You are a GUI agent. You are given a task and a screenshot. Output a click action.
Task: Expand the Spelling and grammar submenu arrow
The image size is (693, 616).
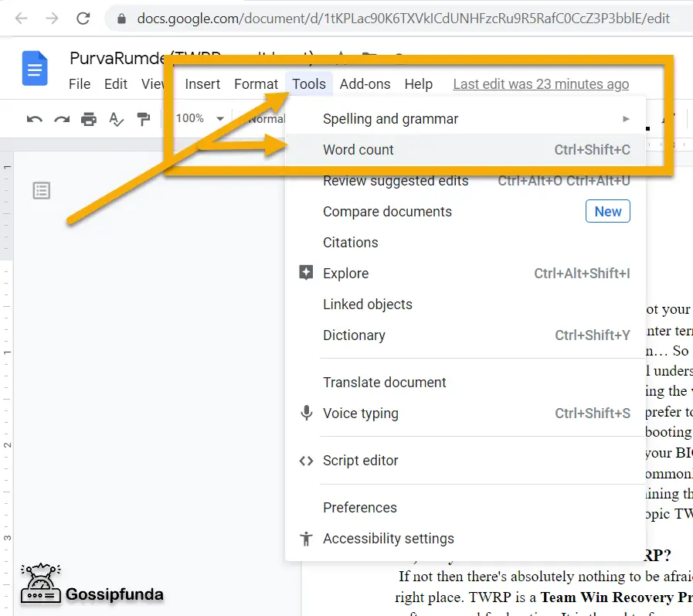tap(626, 118)
